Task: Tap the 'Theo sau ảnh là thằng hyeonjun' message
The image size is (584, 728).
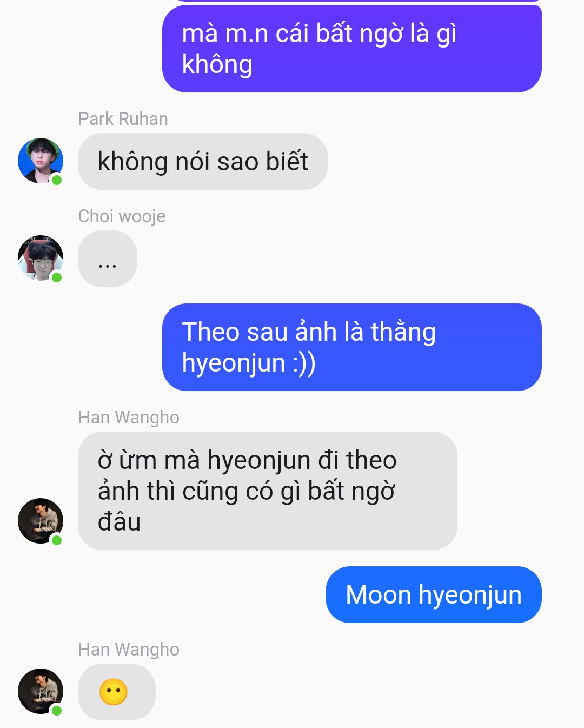Action: 352,347
